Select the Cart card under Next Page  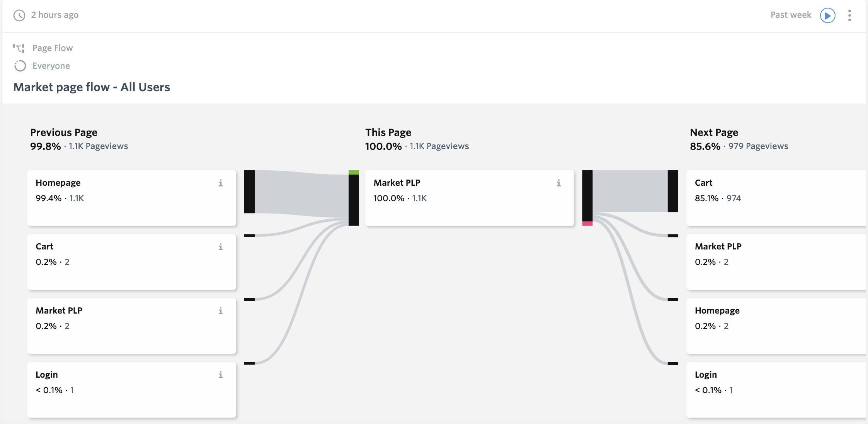click(776, 198)
